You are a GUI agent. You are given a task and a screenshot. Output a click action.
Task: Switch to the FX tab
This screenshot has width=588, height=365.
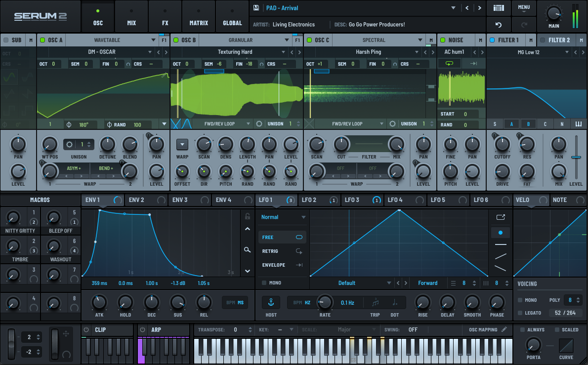tap(165, 17)
